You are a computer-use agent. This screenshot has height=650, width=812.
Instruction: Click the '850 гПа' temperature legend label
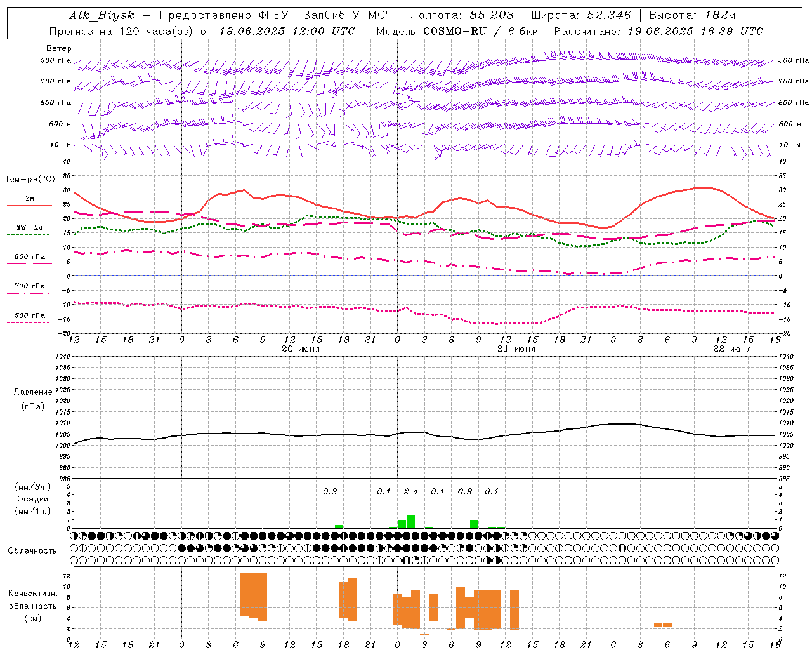(30, 257)
